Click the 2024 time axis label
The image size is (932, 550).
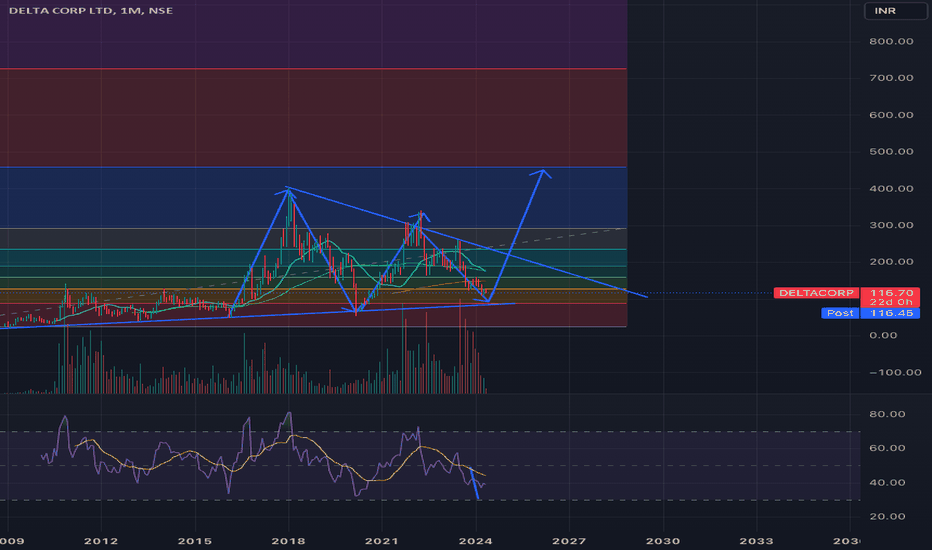(476, 541)
